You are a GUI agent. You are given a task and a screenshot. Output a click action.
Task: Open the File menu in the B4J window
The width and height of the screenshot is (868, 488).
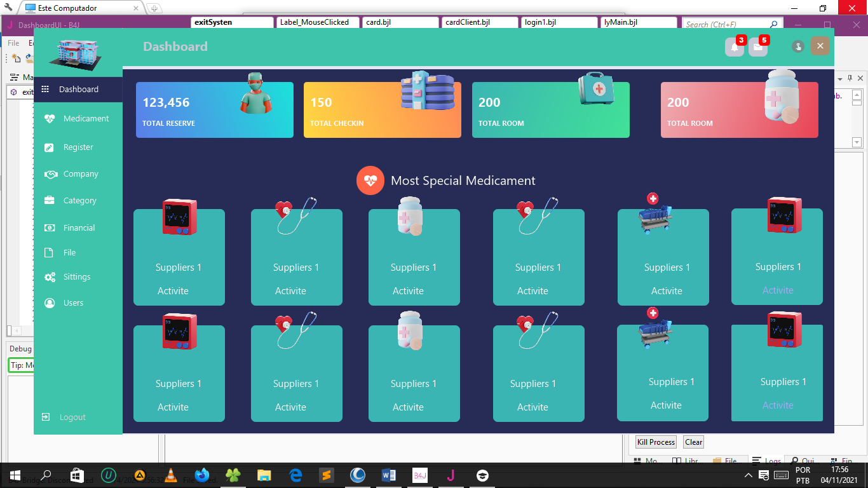click(13, 43)
